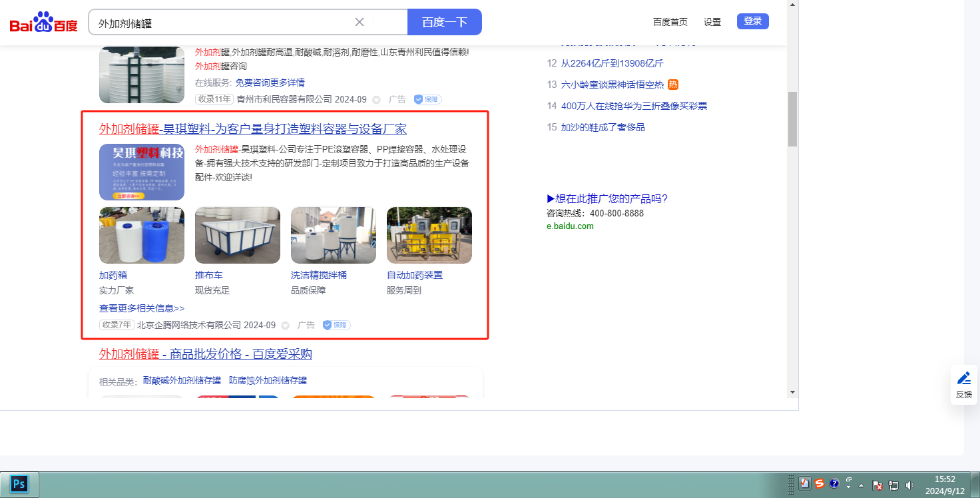Open the e.baidu.com link
Viewport: 980px width, 498px height.
click(570, 226)
